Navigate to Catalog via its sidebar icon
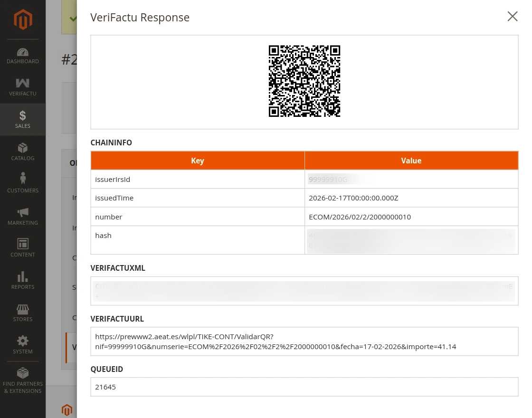The height and width of the screenshot is (418, 532). click(22, 152)
